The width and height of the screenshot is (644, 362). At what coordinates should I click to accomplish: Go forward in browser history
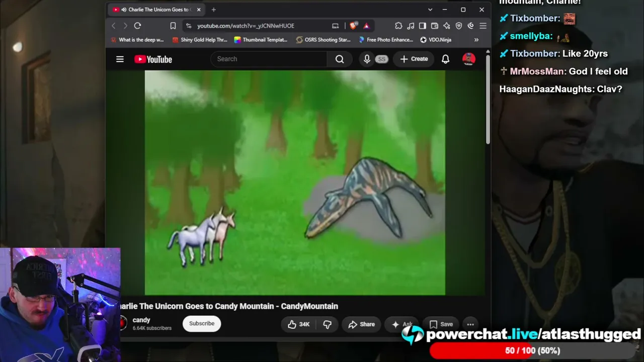125,26
